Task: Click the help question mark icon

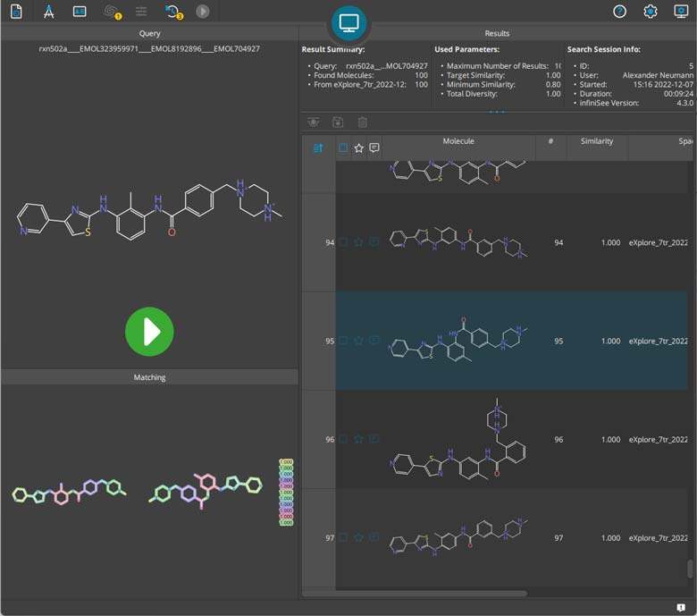Action: (619, 12)
